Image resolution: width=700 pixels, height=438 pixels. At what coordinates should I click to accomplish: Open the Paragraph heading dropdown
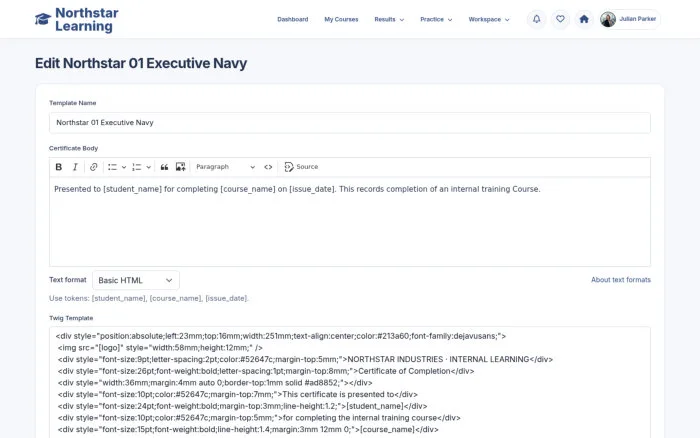point(225,167)
